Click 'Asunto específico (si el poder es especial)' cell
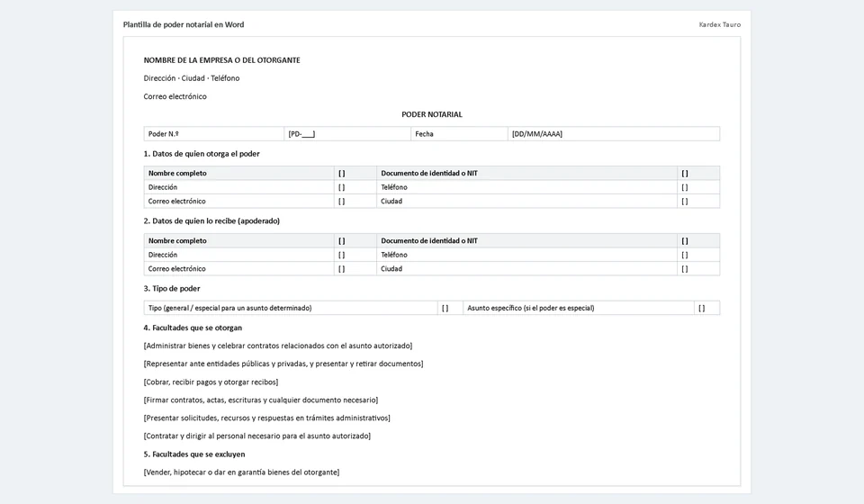This screenshot has width=864, height=504. pos(579,308)
